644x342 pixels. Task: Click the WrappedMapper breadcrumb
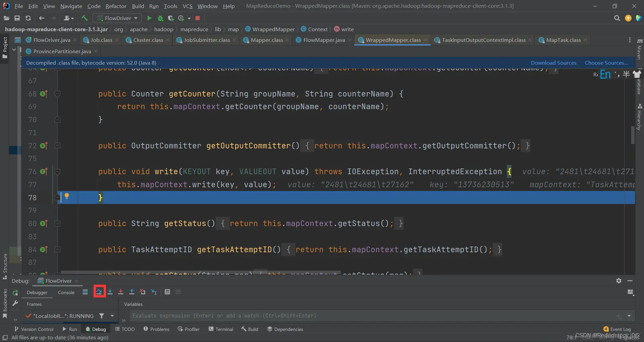(270, 29)
